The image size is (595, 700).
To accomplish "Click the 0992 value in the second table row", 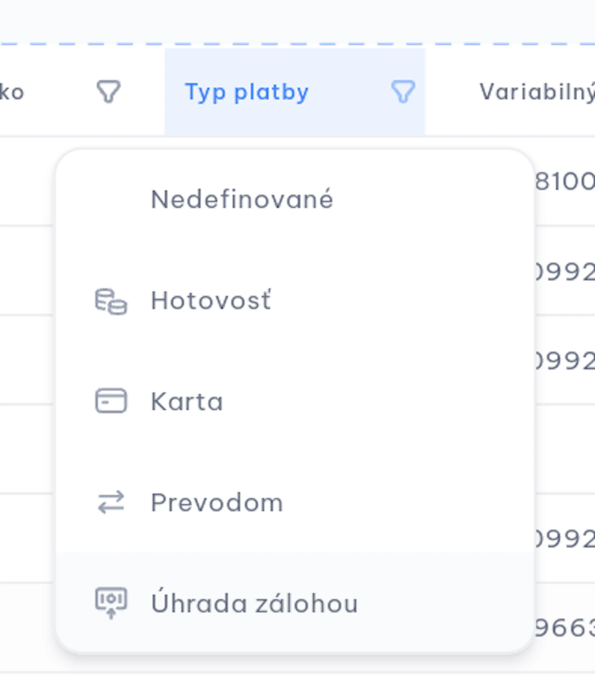I will click(x=565, y=272).
